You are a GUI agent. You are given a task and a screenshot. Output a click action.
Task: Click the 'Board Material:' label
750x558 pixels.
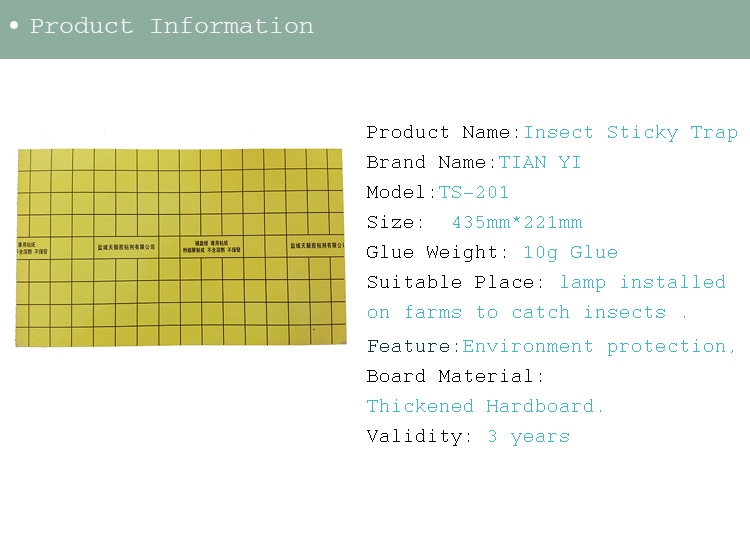pos(455,376)
